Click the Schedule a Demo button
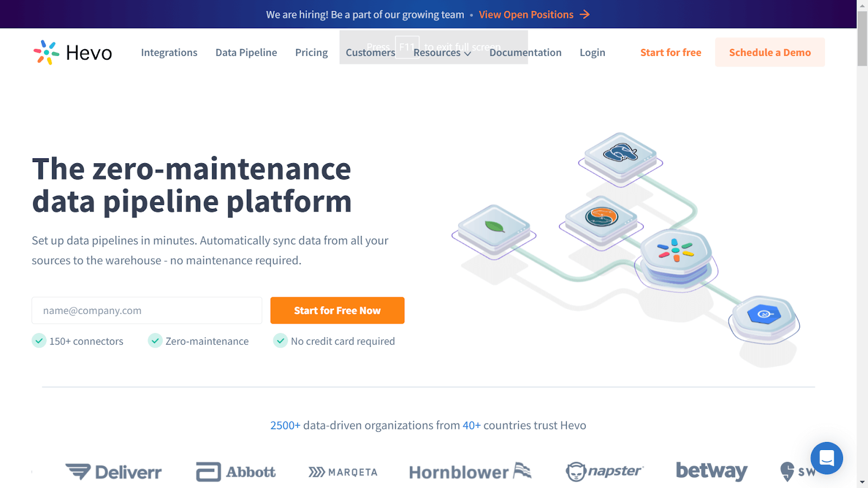Image resolution: width=868 pixels, height=488 pixels. pos(769,52)
